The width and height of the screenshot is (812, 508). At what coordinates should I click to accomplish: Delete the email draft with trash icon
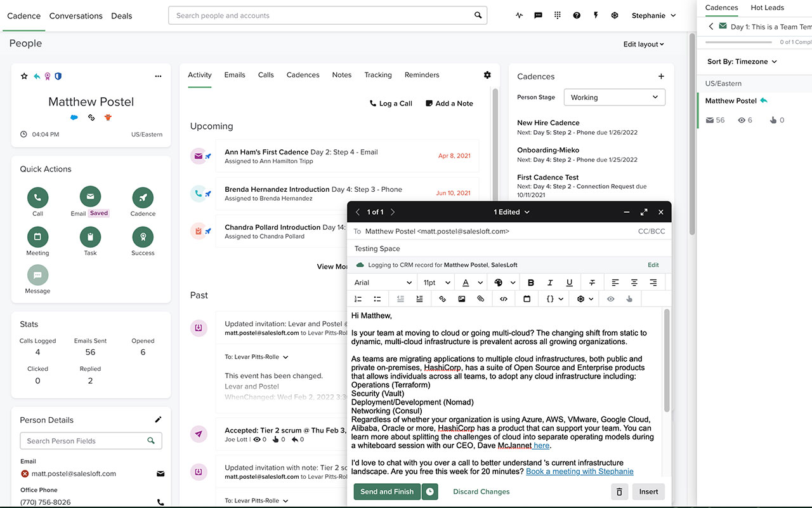point(620,491)
